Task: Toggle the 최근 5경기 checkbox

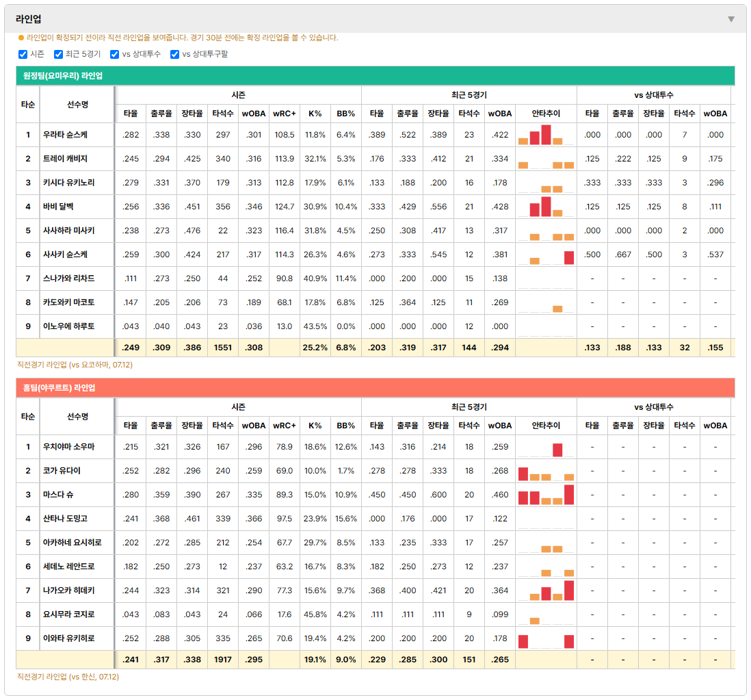Action: point(58,54)
